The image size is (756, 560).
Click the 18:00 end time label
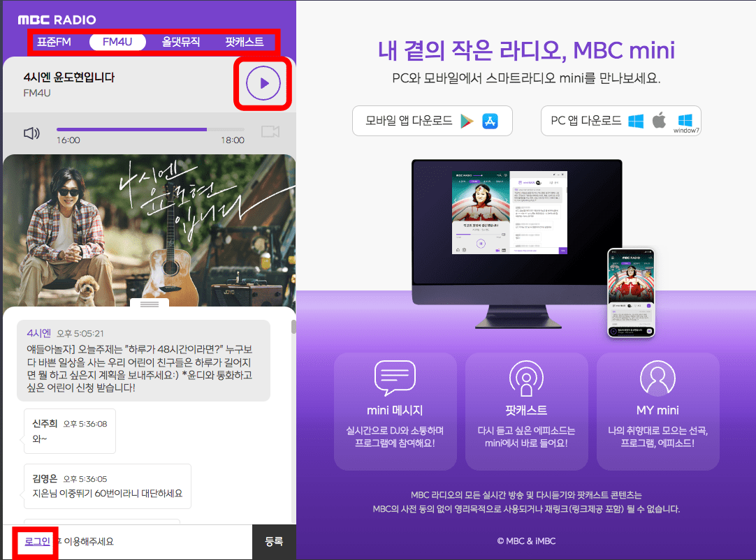tap(233, 140)
